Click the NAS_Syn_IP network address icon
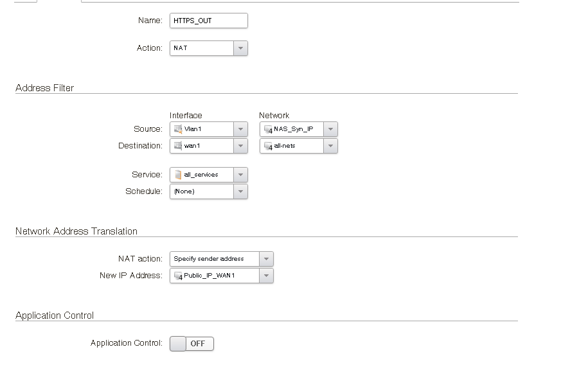 [268, 129]
